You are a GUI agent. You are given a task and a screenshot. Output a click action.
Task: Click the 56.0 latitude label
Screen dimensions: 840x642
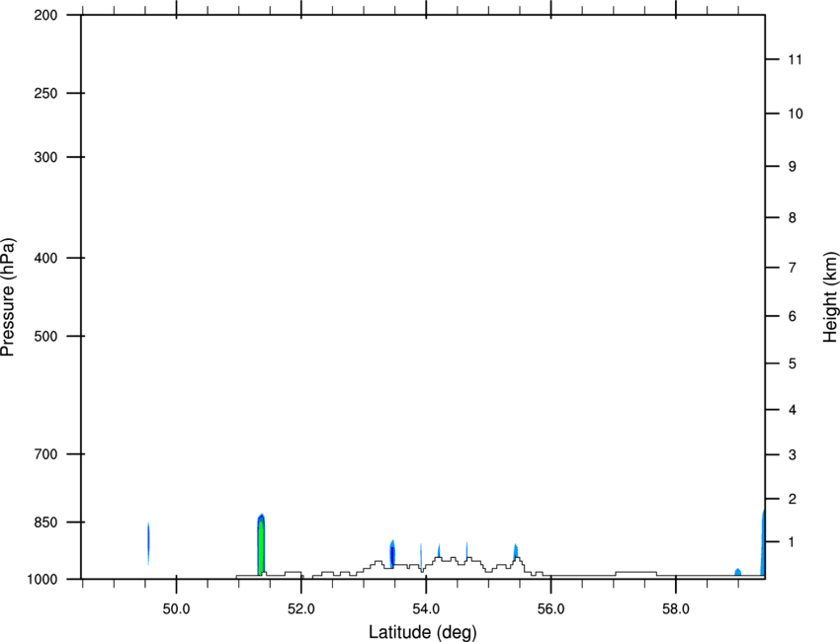point(551,609)
